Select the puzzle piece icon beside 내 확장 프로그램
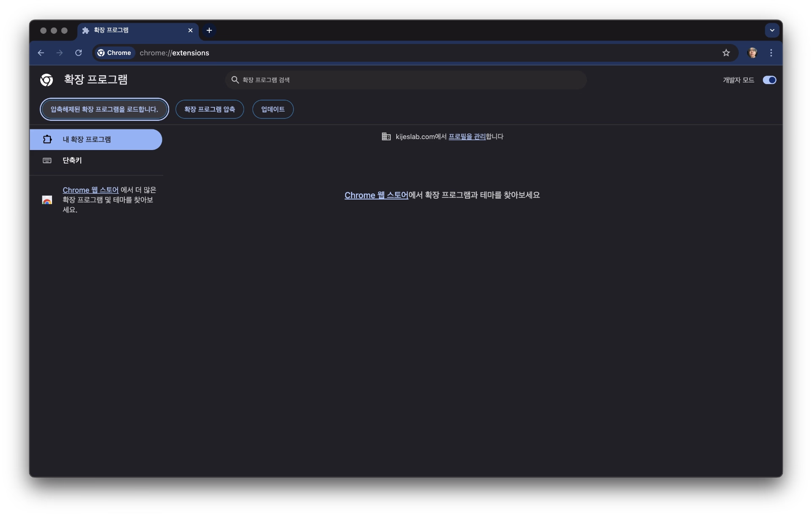Screen dimensions: 812x516 pos(47,139)
